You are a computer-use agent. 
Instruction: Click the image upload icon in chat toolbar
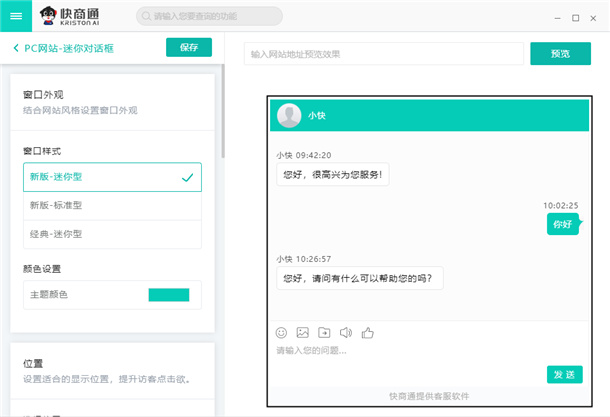click(x=303, y=332)
